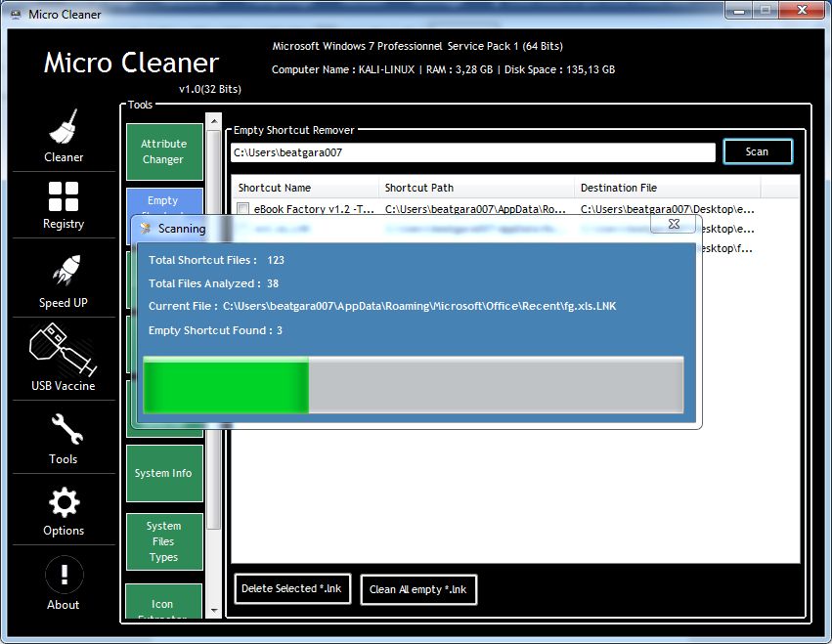The image size is (832, 644).
Task: Open Options via the gear icon
Action: point(64,502)
